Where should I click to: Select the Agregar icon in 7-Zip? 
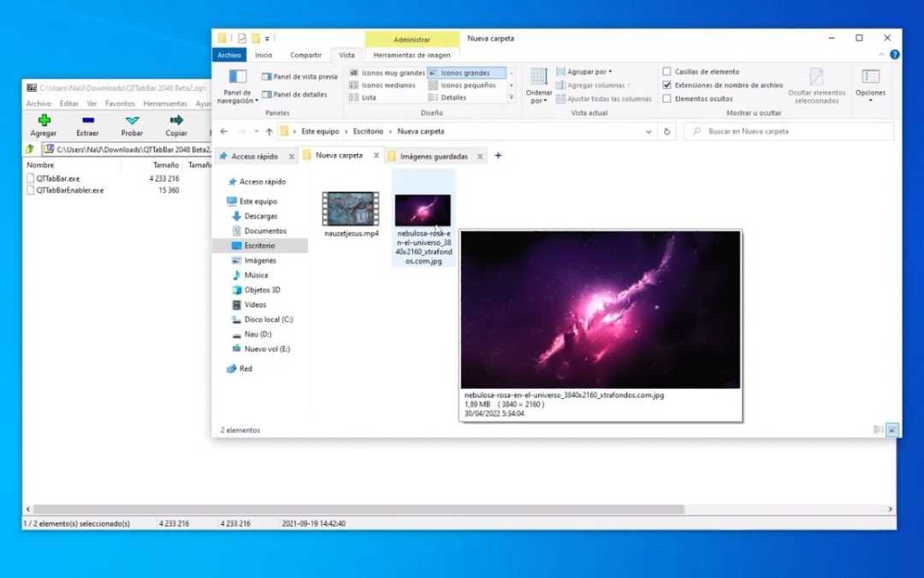point(42,126)
